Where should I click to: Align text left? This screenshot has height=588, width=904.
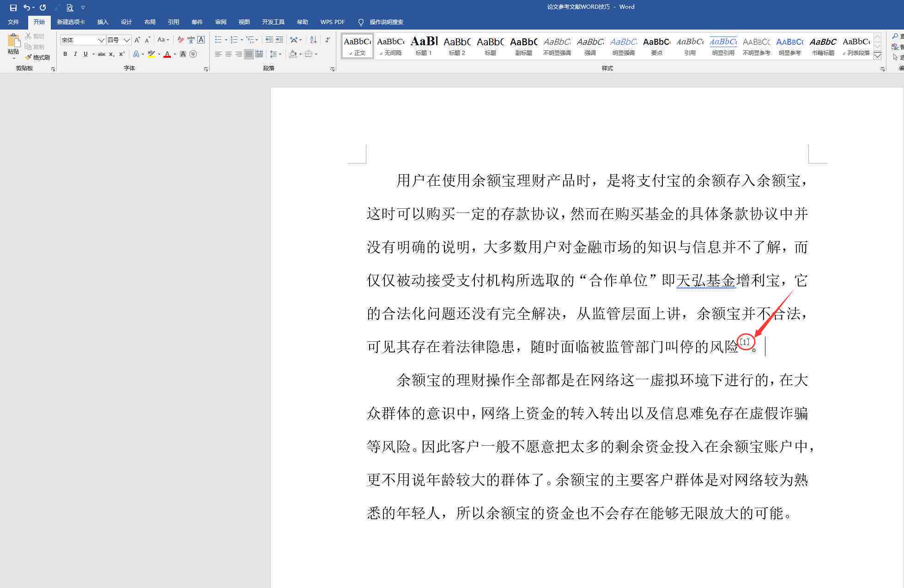click(x=218, y=54)
